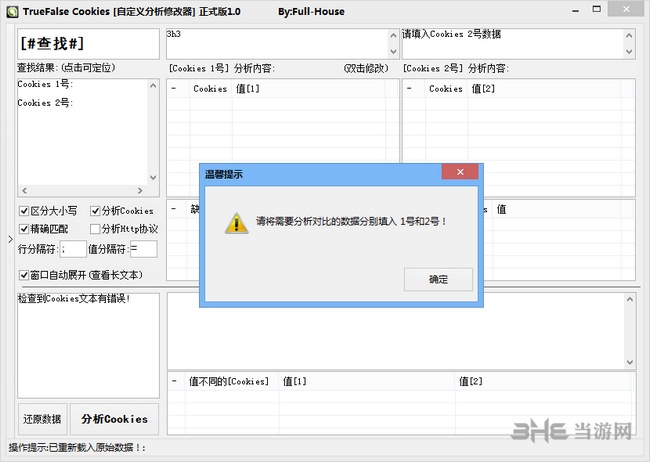Click the dialog message about filling 1号和2号

[351, 221]
